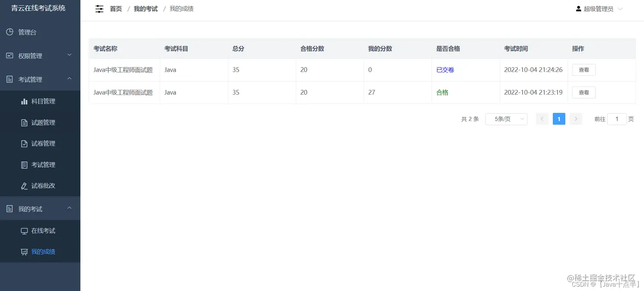Click the 首页 breadcrumb link
Screen dimensions: 644x291
pyautogui.click(x=116, y=9)
